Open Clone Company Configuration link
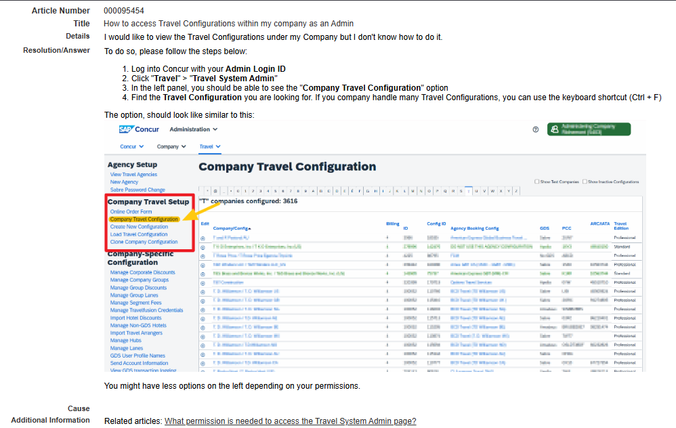Screen dimensions: 676x428 (x=144, y=242)
